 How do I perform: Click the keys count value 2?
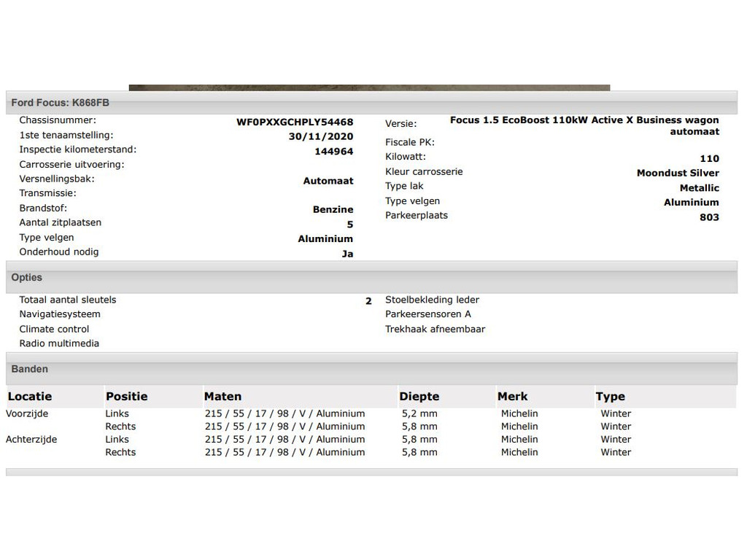coord(368,301)
